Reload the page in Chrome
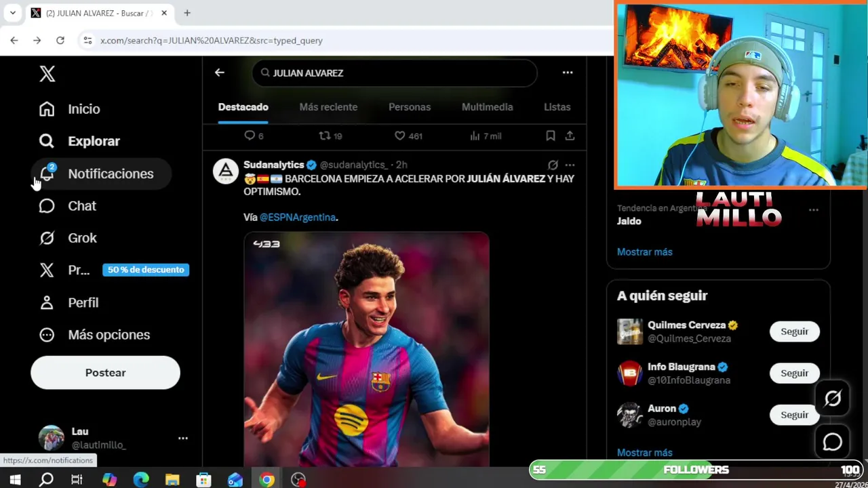Viewport: 868px width, 488px height. click(60, 41)
